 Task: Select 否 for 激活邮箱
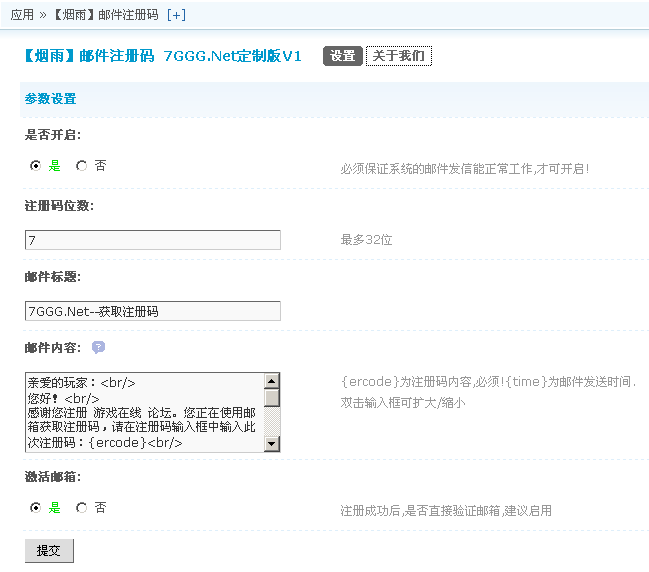tap(82, 507)
